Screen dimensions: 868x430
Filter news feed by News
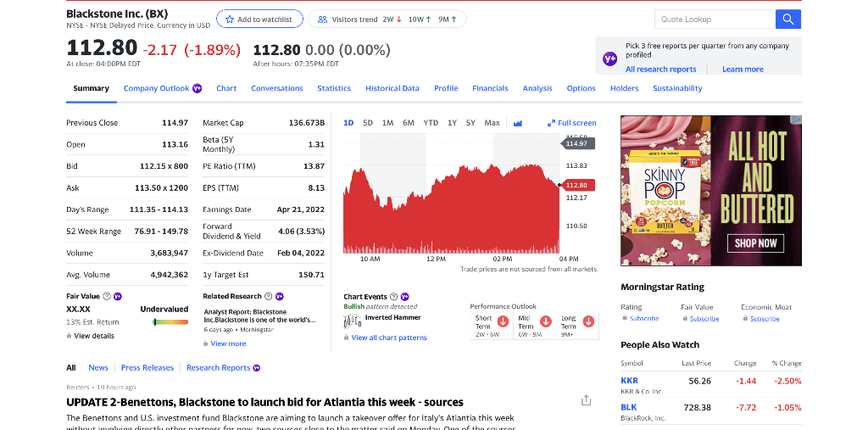coord(98,368)
